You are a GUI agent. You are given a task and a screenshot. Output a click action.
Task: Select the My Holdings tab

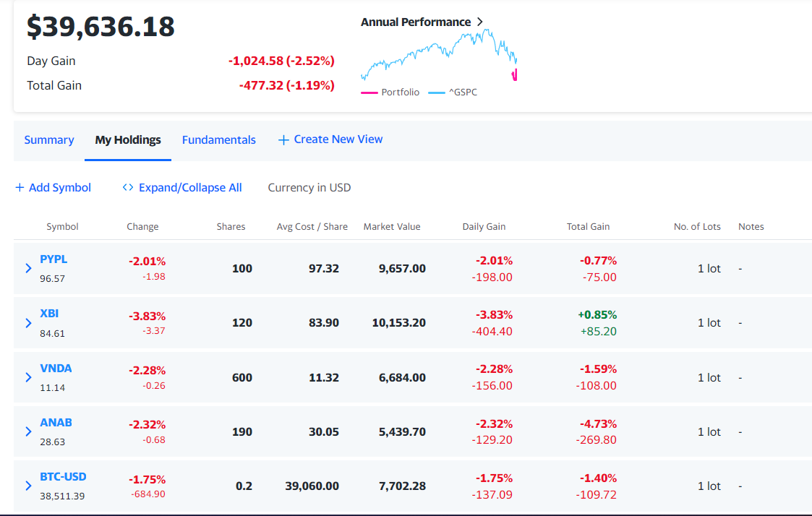click(x=128, y=139)
